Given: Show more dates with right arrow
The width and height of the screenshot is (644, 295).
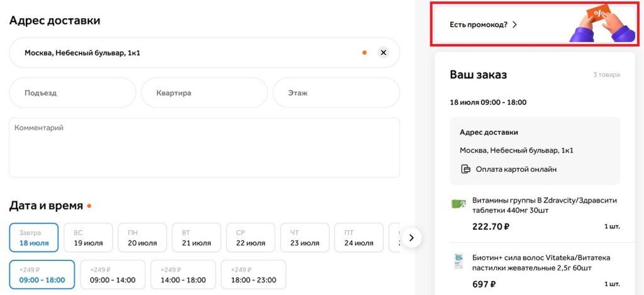Looking at the screenshot, I should click(x=412, y=238).
